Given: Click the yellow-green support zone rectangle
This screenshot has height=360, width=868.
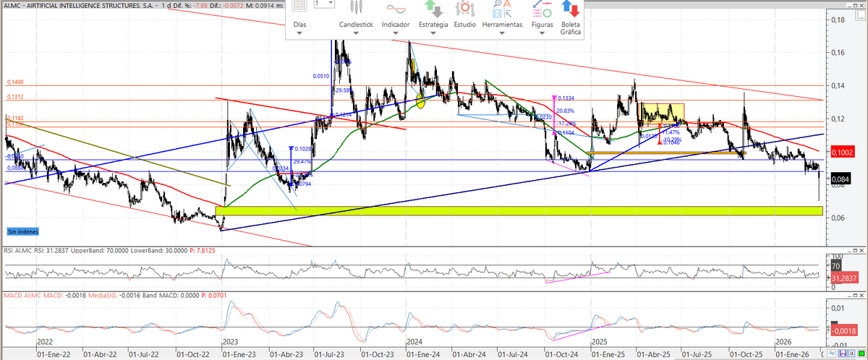Looking at the screenshot, I should pyautogui.click(x=519, y=210).
